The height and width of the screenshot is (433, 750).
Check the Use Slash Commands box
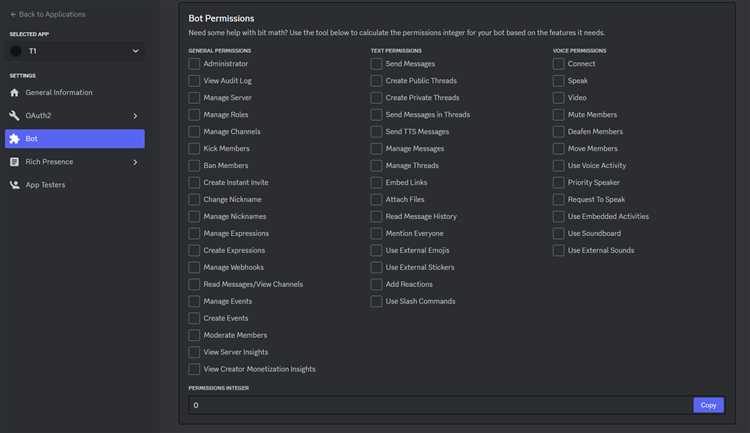pos(376,301)
